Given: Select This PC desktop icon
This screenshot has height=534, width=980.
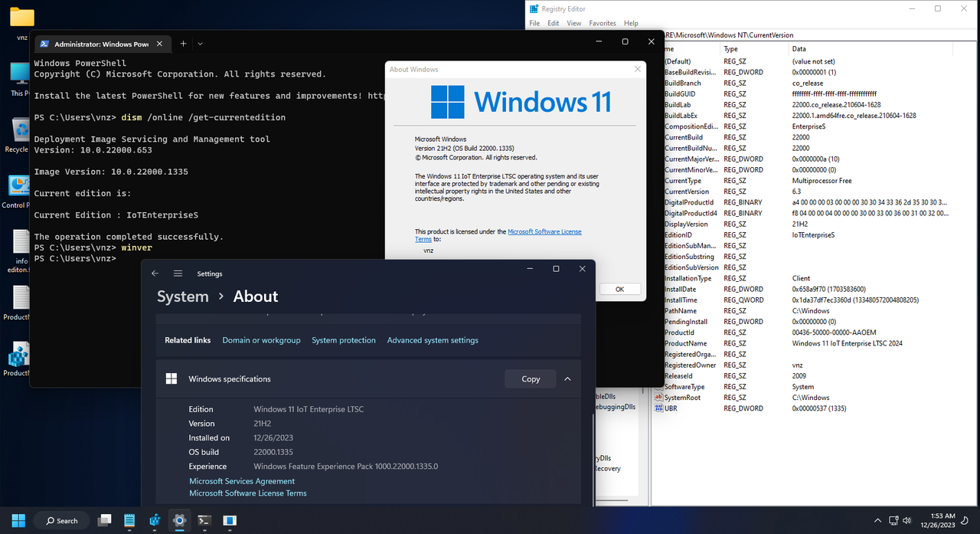Looking at the screenshot, I should [18, 79].
